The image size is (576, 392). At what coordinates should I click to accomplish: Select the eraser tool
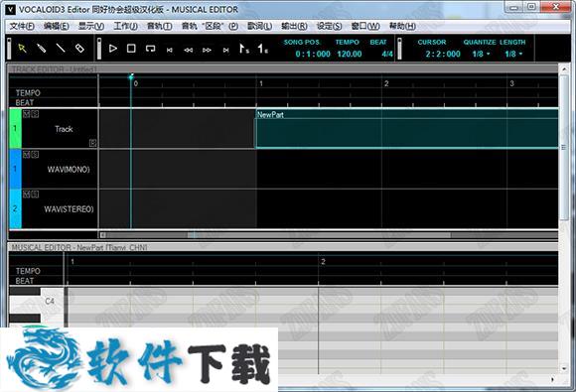[x=79, y=48]
